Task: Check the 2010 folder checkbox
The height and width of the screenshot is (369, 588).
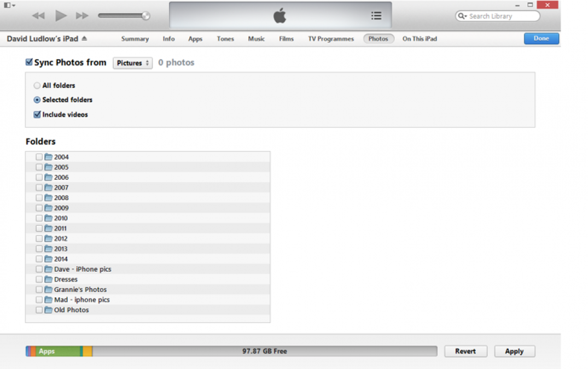Action: (39, 218)
